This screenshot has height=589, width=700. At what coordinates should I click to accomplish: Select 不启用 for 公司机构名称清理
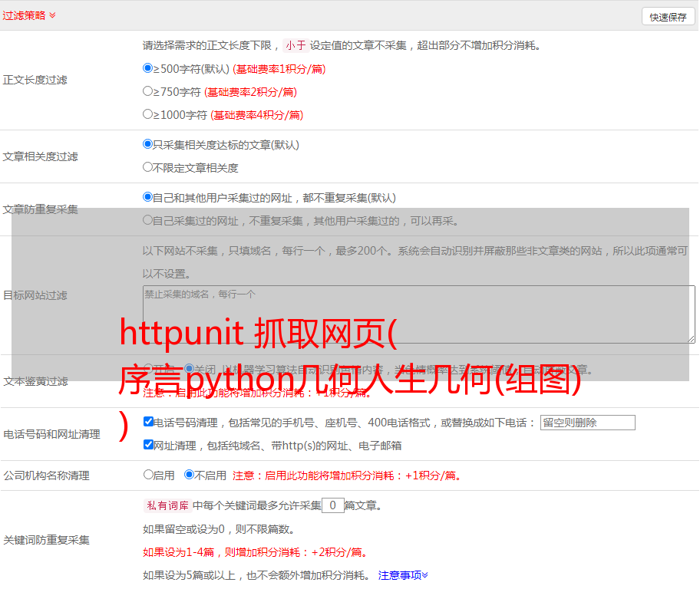pos(190,475)
